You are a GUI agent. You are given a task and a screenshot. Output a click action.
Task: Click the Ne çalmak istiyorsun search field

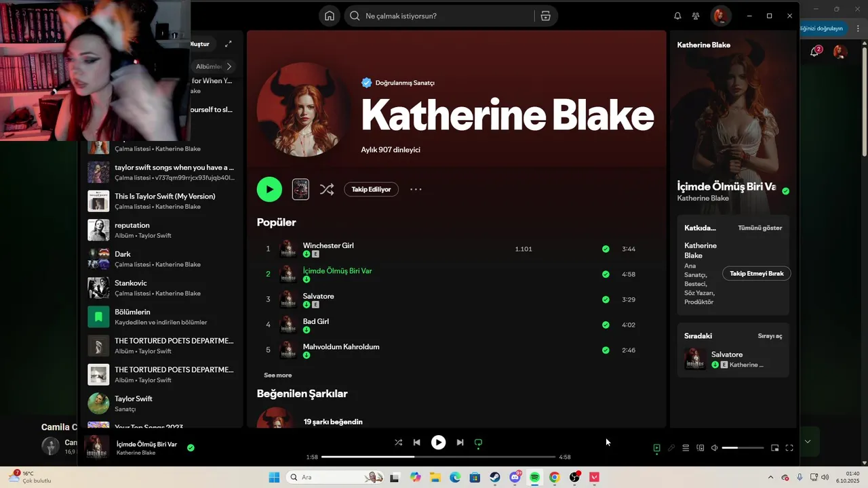tap(441, 16)
